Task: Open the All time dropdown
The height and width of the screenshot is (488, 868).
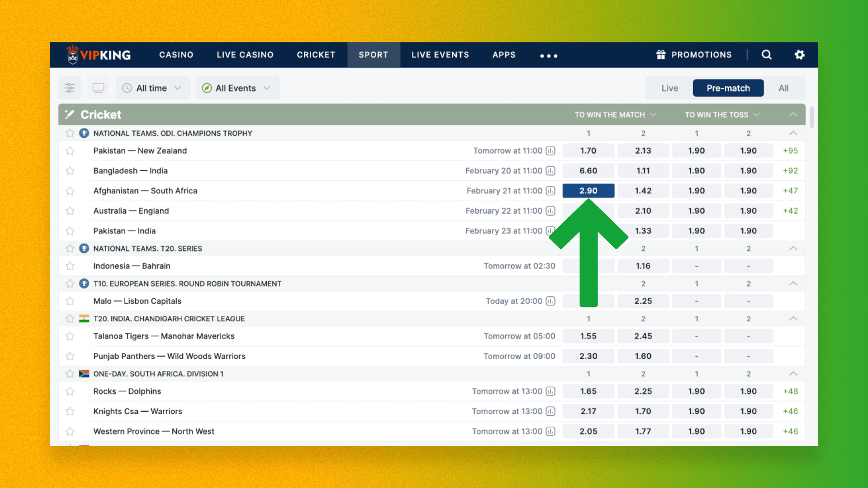Action: point(153,88)
